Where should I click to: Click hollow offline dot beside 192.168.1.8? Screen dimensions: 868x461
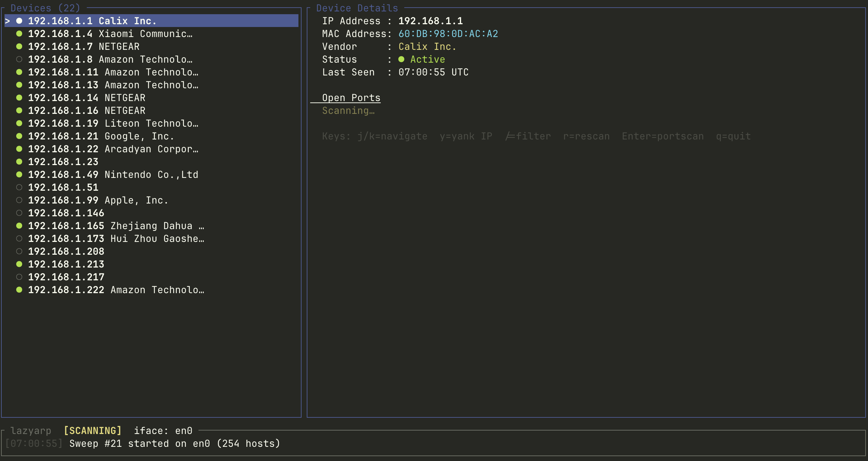[19, 59]
